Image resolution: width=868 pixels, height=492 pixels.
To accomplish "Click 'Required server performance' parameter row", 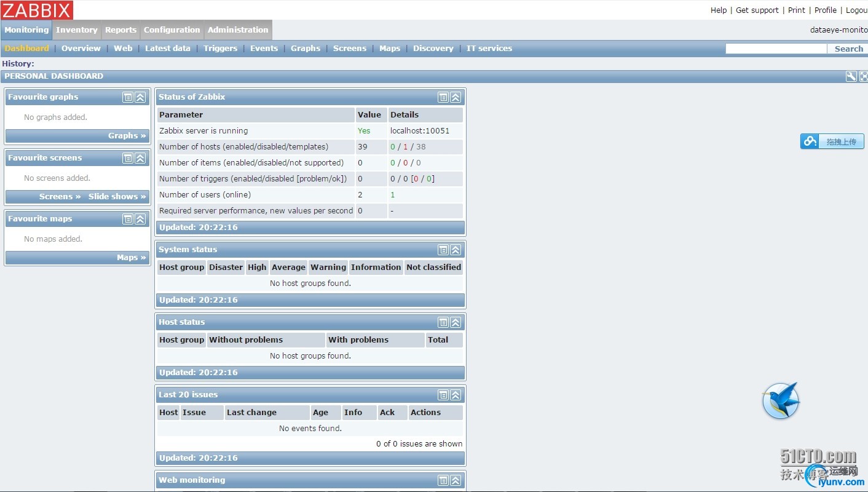I will [x=310, y=211].
